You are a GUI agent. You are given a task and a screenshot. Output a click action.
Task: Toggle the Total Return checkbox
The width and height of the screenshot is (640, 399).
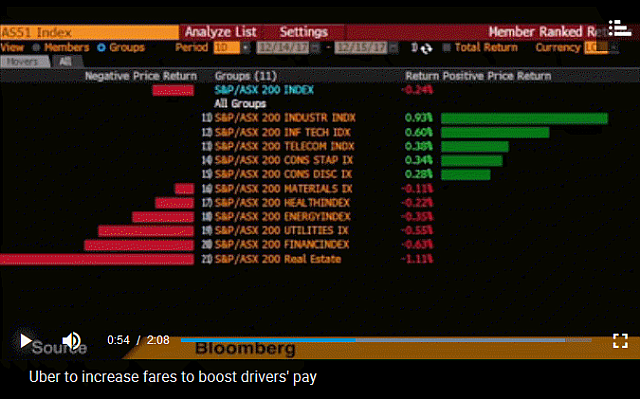(447, 47)
